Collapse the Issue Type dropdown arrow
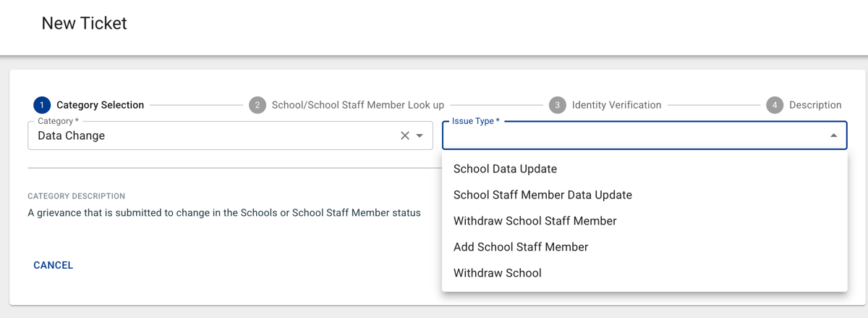 [x=833, y=135]
